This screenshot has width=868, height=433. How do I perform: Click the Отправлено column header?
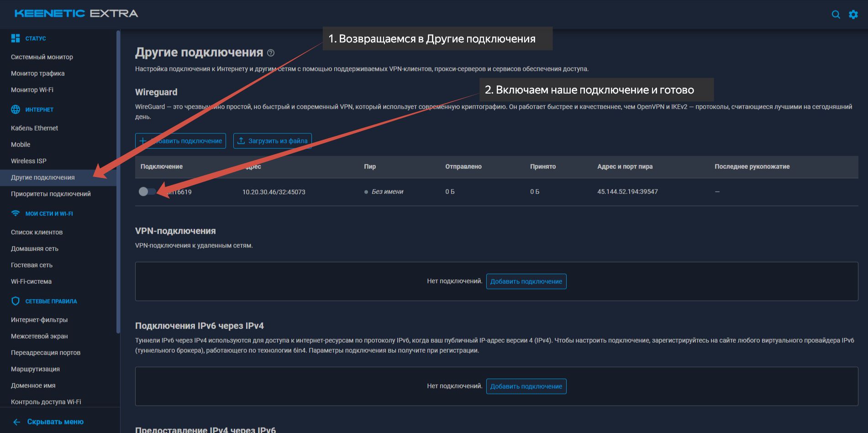463,167
